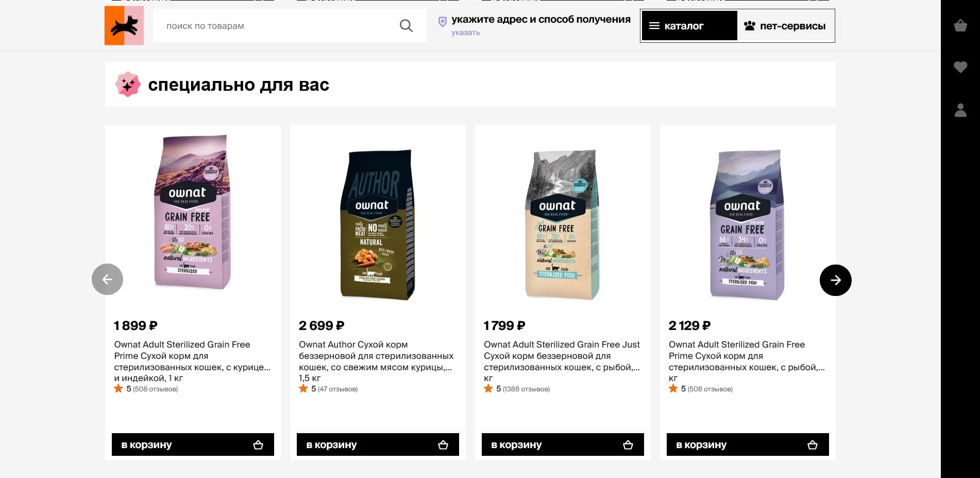Open Ownat Grain Free Just fish product image

coord(563,225)
